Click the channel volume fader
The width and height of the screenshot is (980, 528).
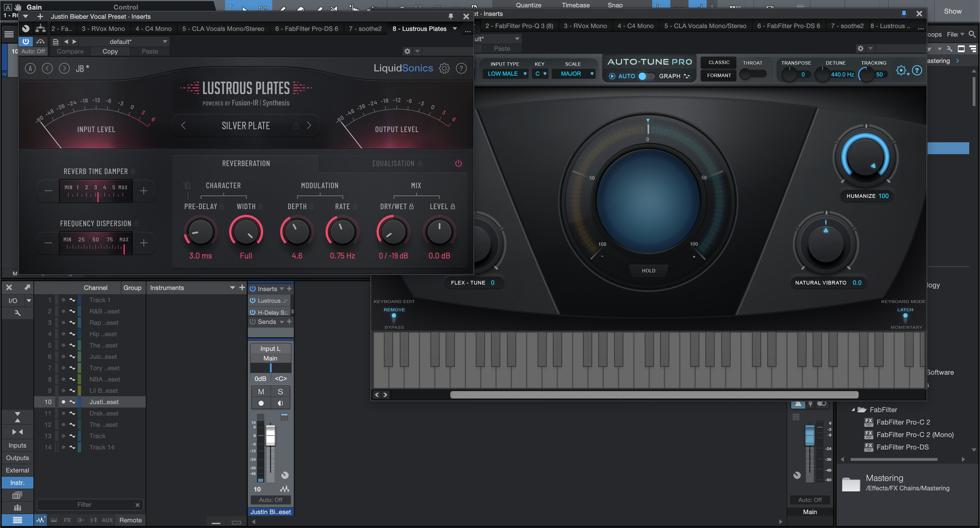pos(270,436)
